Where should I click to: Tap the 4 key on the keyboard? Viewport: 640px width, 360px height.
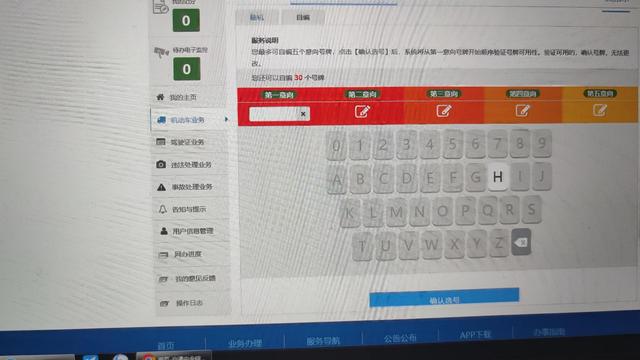point(429,144)
